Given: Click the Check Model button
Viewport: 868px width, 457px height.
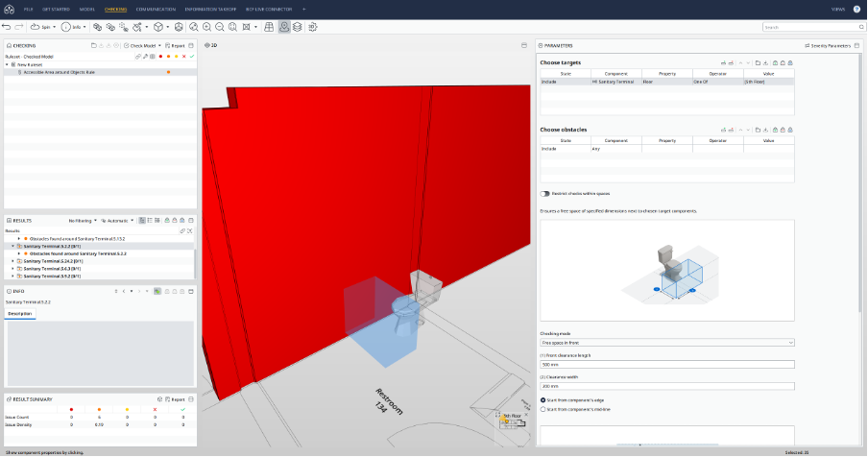Looking at the screenshot, I should [x=141, y=45].
